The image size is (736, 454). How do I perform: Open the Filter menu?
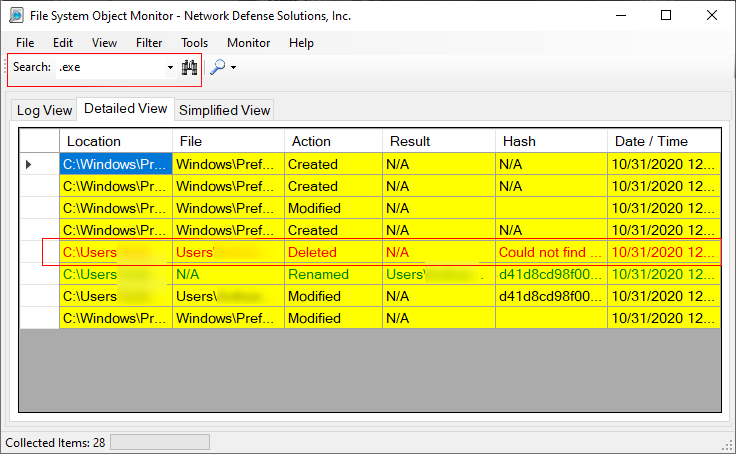coord(149,43)
